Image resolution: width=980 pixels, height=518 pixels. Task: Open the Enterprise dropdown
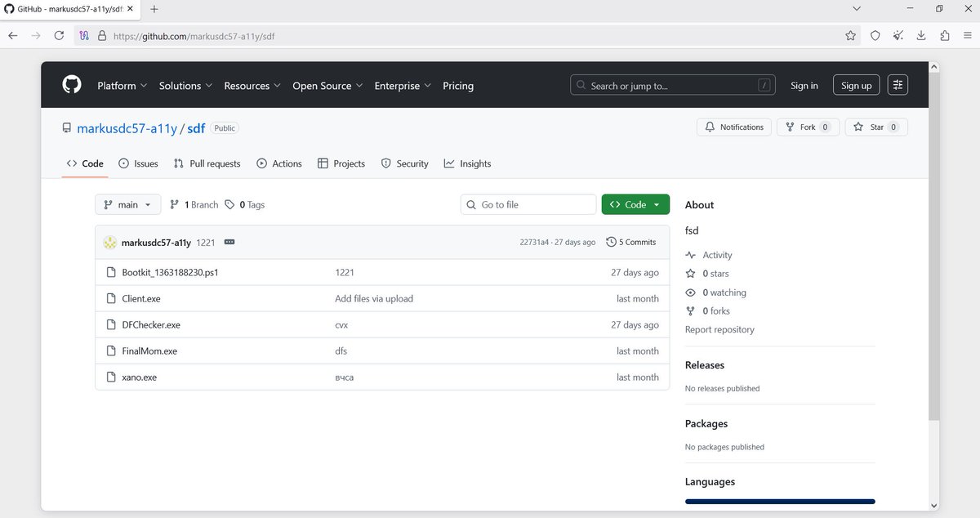click(x=403, y=86)
